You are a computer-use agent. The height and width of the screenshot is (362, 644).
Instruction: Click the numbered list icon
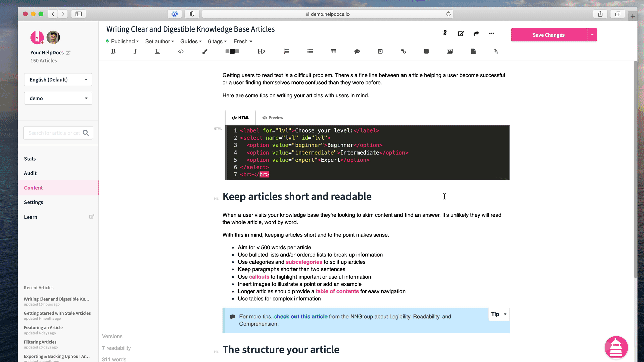286,51
